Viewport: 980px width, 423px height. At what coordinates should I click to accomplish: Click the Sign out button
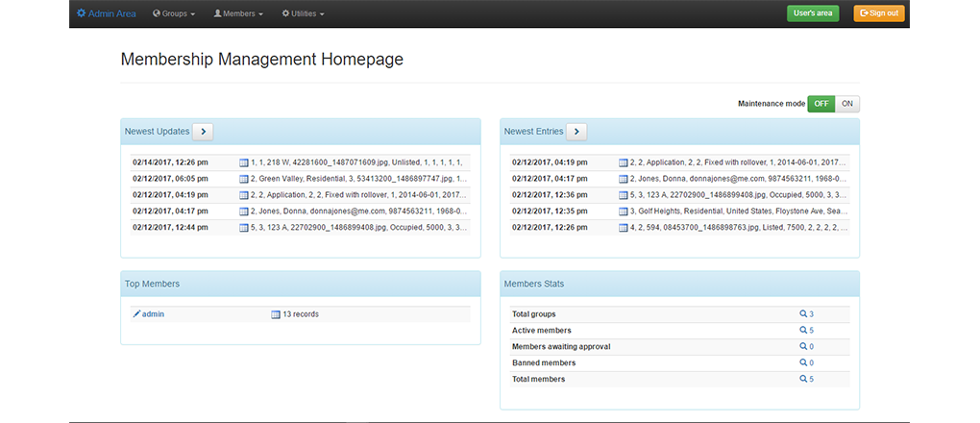879,13
